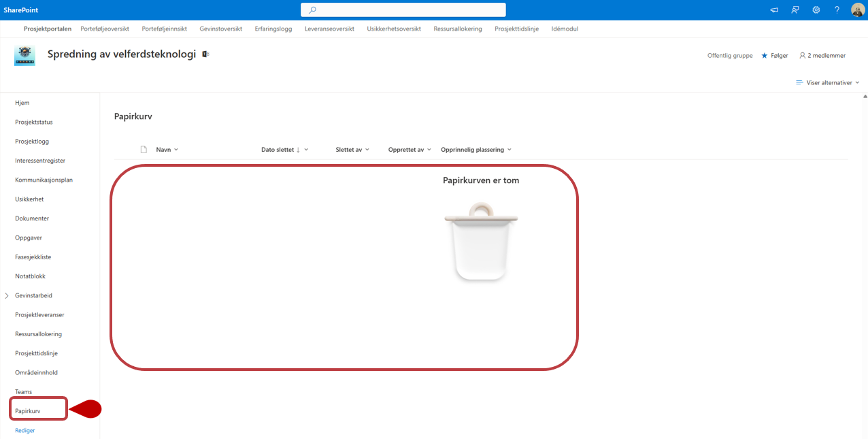This screenshot has width=868, height=439.
Task: Click the SharePoint search box
Action: click(x=403, y=10)
